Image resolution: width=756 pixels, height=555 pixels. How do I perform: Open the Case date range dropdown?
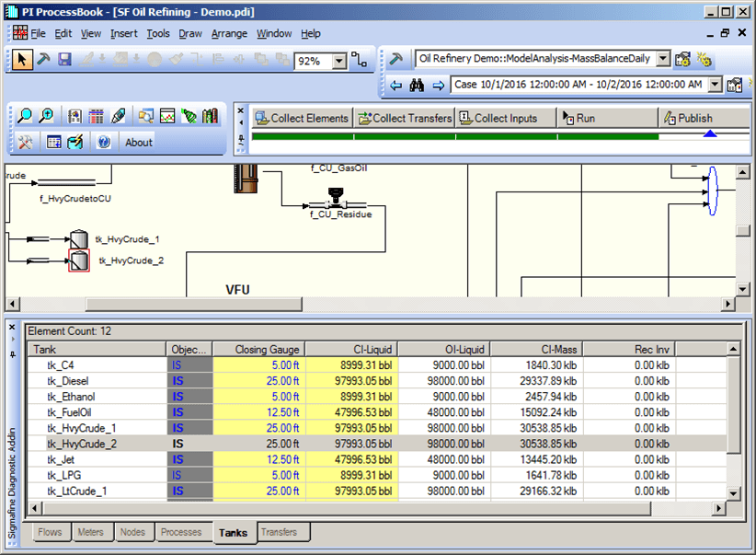click(x=714, y=85)
